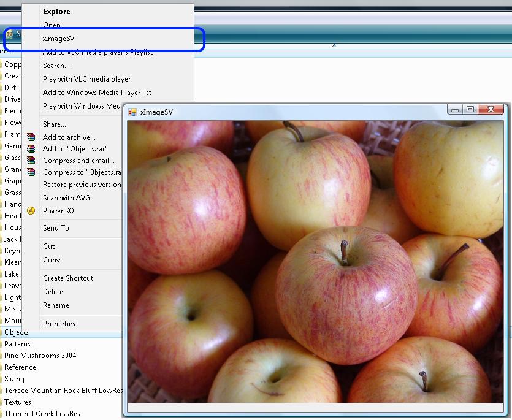Choose Cut from the context menu
Image resolution: width=512 pixels, height=420 pixels.
(x=49, y=246)
